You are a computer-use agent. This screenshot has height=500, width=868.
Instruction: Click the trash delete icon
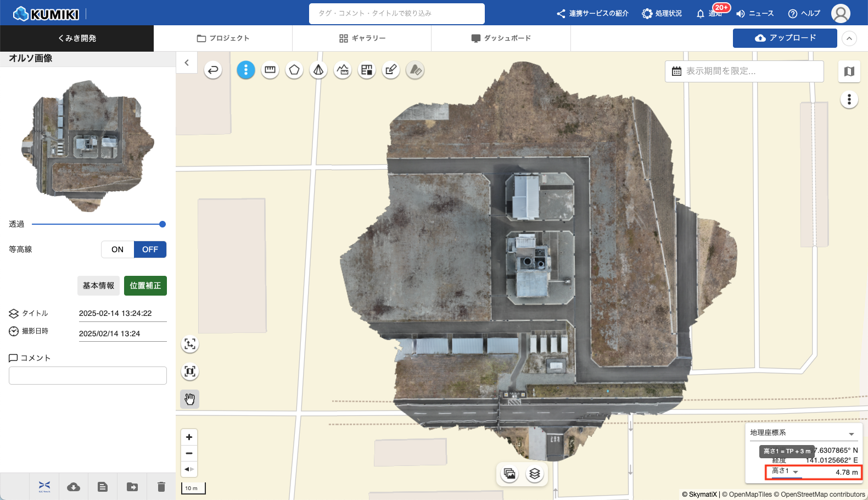click(161, 487)
